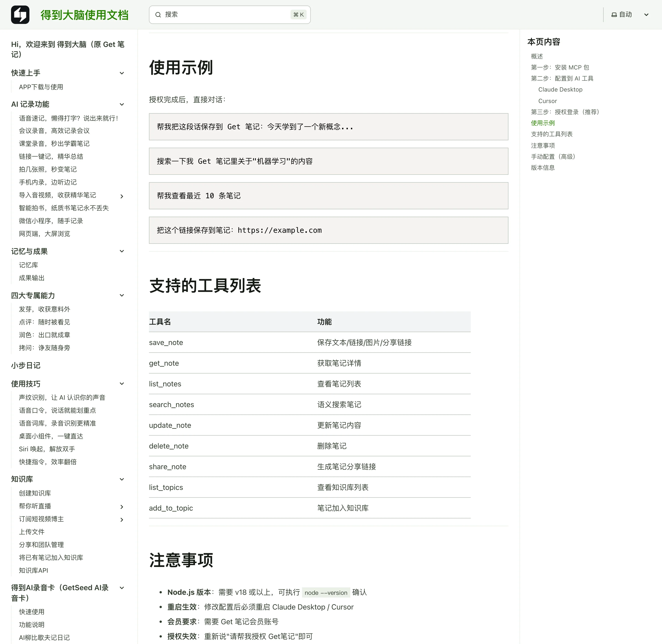Open 会议录音，高效记录会议 page

click(54, 131)
